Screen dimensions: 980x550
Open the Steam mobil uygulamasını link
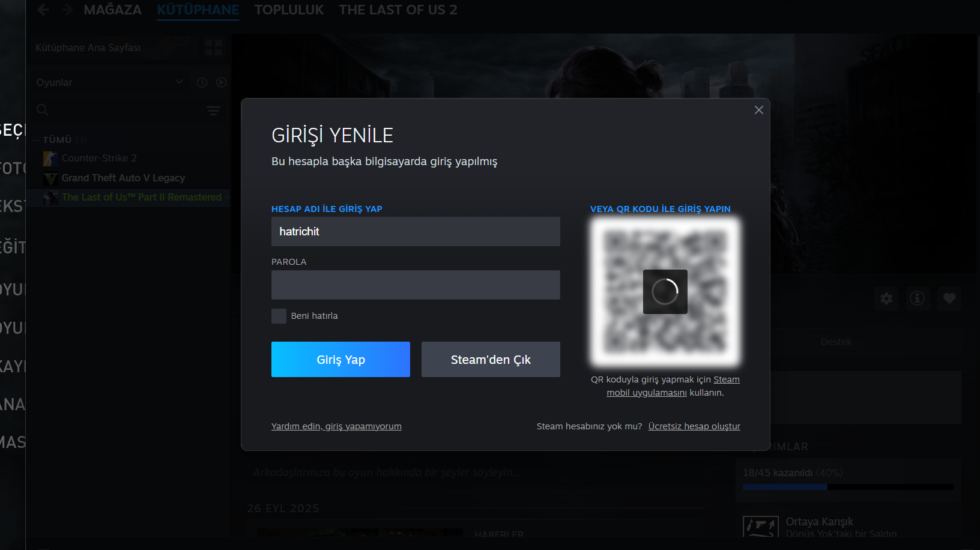coord(673,386)
